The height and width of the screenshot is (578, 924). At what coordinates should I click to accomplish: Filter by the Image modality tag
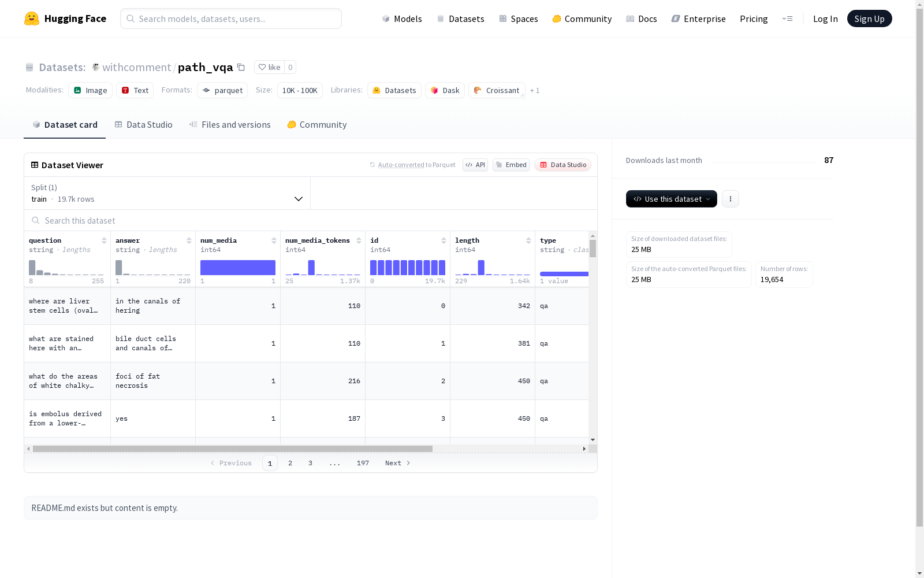[x=91, y=90]
